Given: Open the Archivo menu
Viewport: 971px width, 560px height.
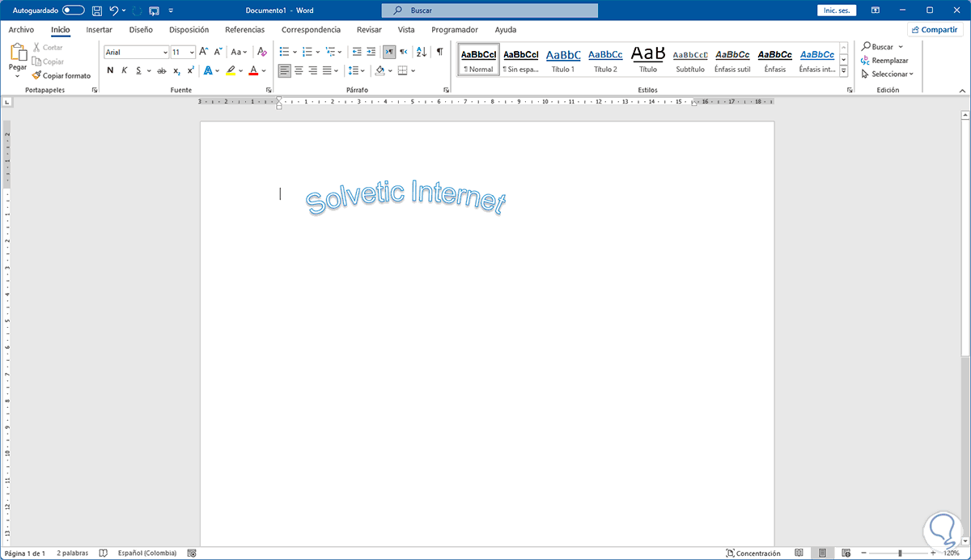Looking at the screenshot, I should [21, 29].
